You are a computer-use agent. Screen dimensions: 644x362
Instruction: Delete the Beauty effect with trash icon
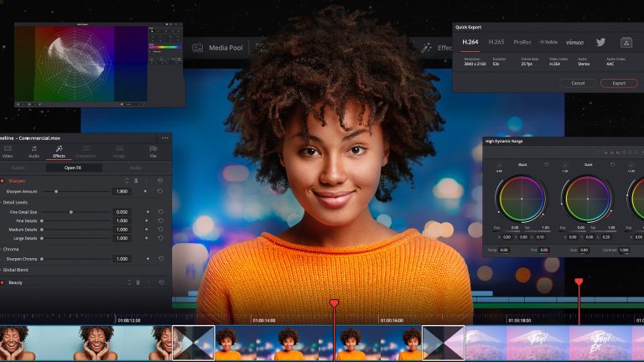pyautogui.click(x=138, y=282)
